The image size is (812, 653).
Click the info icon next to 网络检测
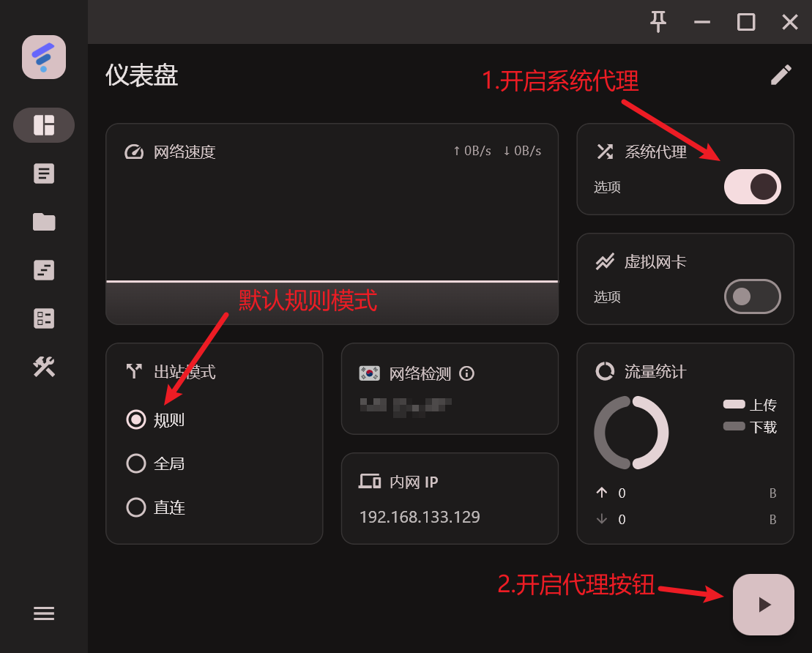[466, 373]
